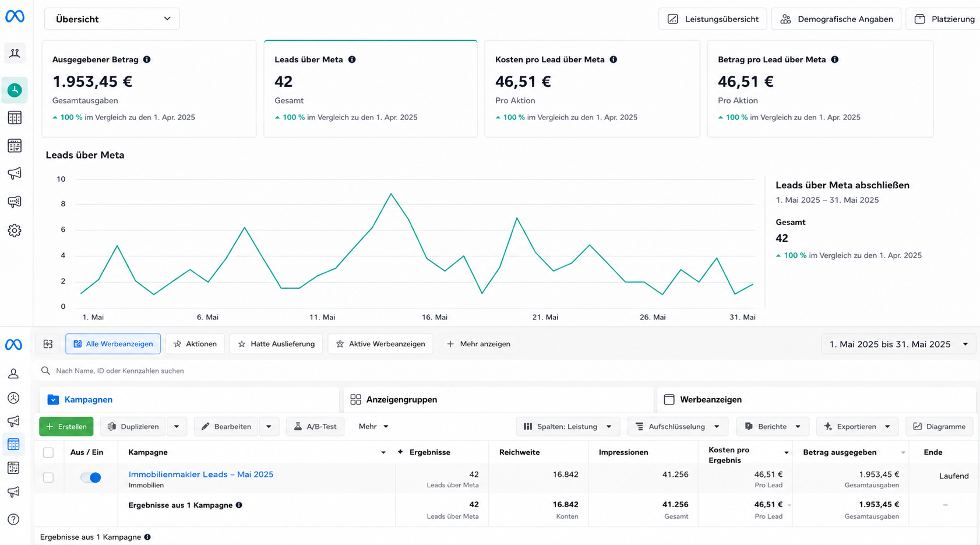Click the clock icon in lower sidebar

tap(13, 398)
